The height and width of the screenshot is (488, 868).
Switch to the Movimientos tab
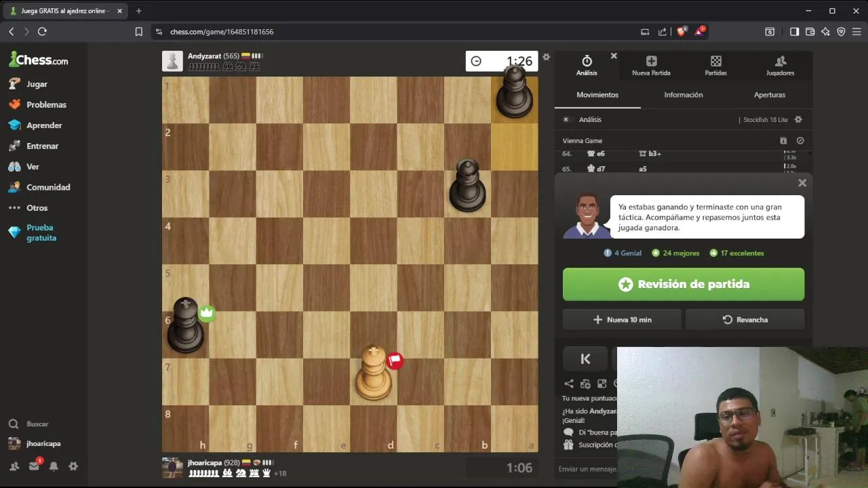tap(597, 95)
